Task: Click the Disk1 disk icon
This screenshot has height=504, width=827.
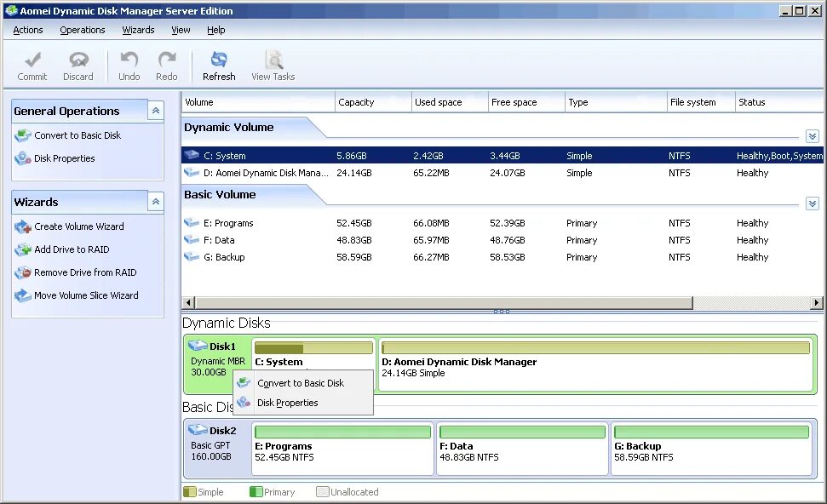Action: pos(198,346)
